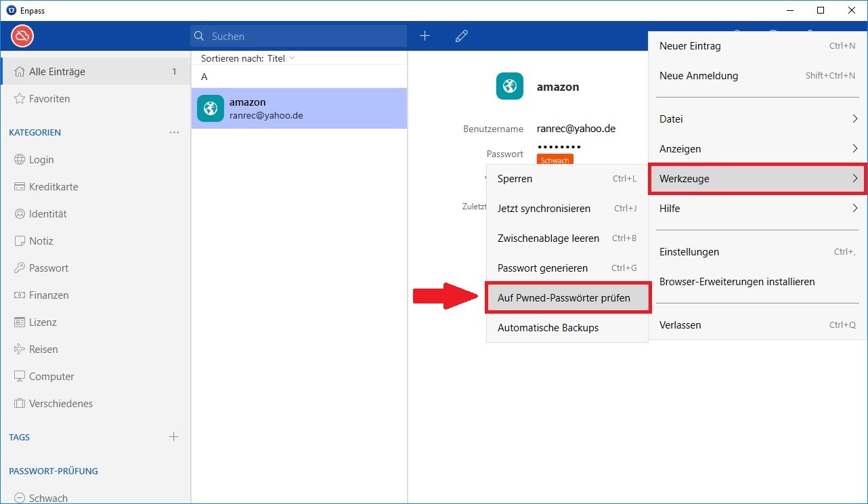Expand the Anzeigen submenu

(758, 148)
